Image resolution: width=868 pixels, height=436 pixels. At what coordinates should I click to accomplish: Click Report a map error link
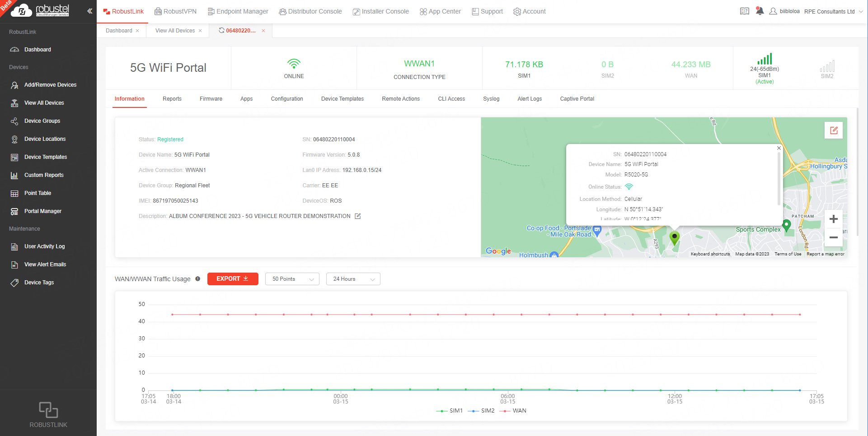[x=826, y=254]
